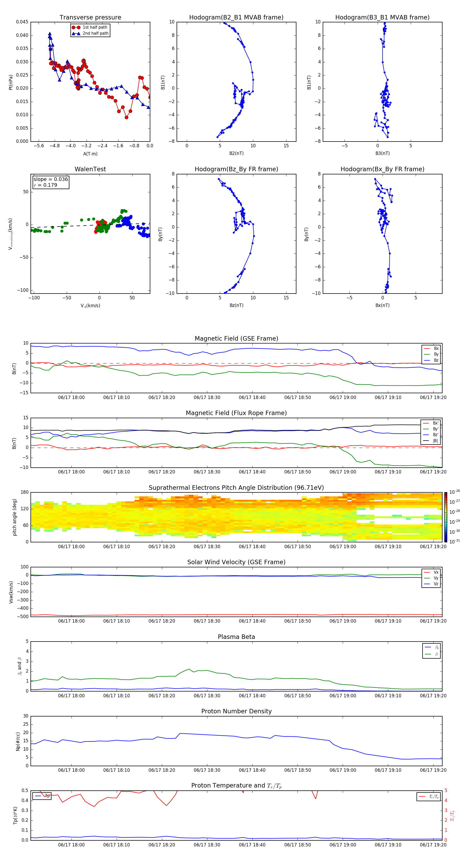This screenshot has width=473, height=868.
Task: Select the "1st half path" legend entry
Action: tap(90, 27)
